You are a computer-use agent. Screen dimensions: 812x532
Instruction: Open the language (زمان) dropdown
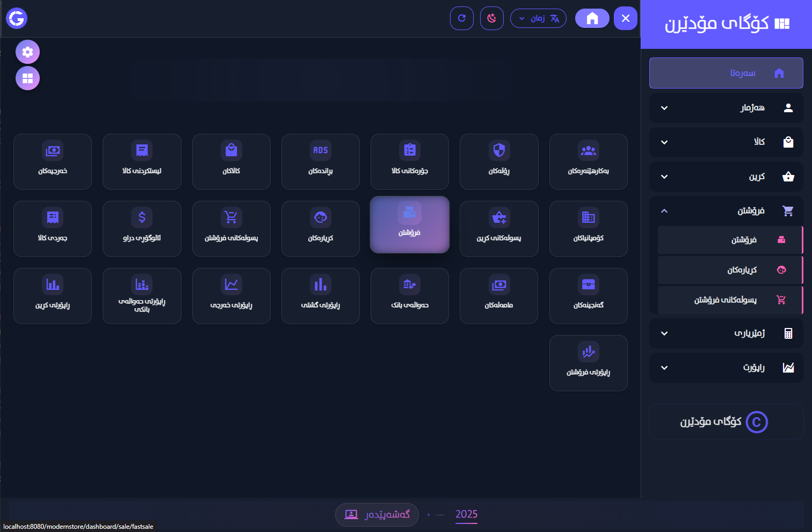538,18
